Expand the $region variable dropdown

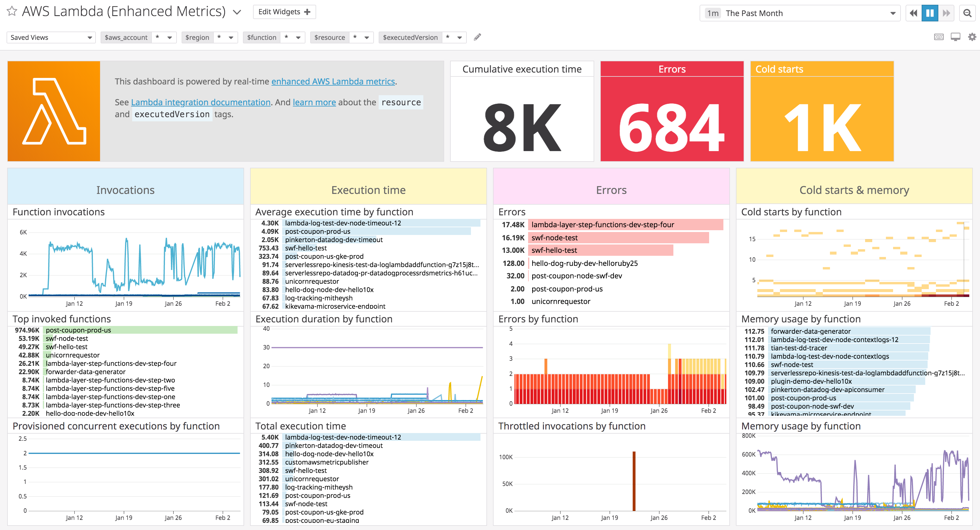click(231, 37)
